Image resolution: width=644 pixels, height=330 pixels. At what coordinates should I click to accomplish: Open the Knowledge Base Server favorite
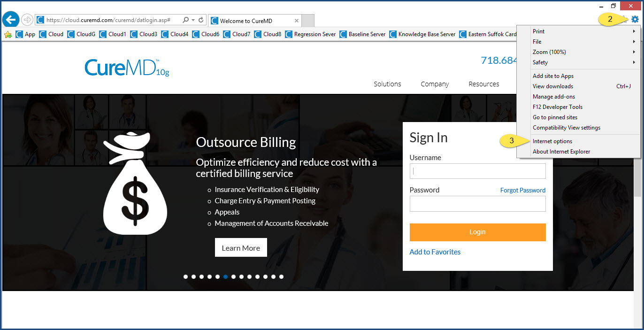422,34
